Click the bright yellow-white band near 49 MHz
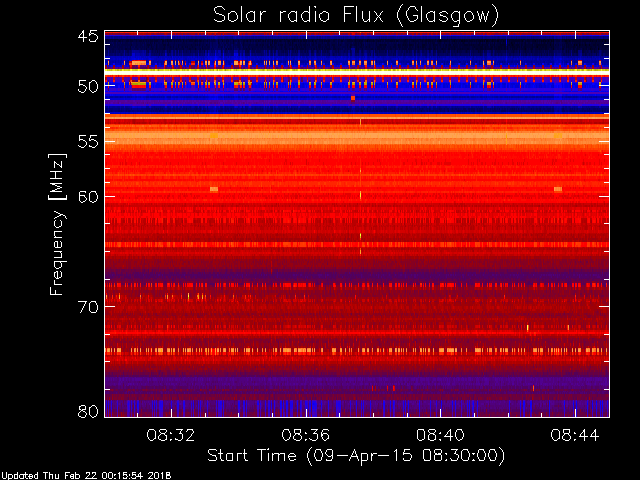Image resolution: width=640 pixels, height=480 pixels. (x=357, y=71)
